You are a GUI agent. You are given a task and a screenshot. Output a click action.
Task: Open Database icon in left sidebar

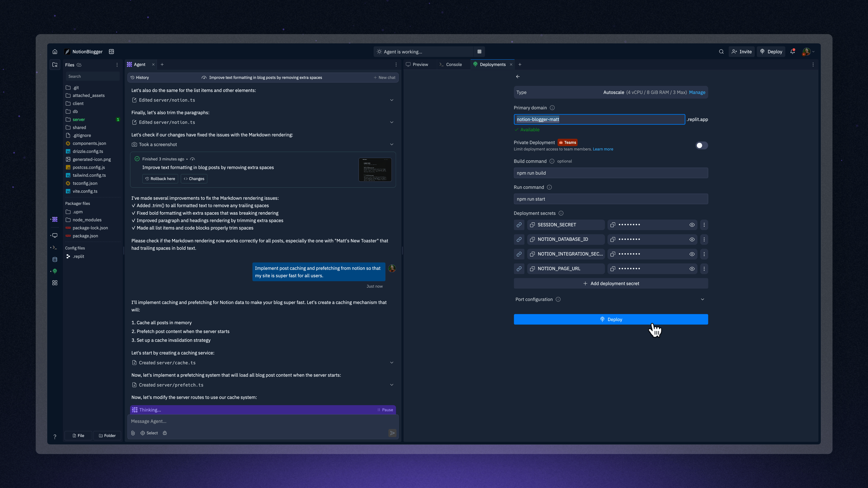(54, 259)
